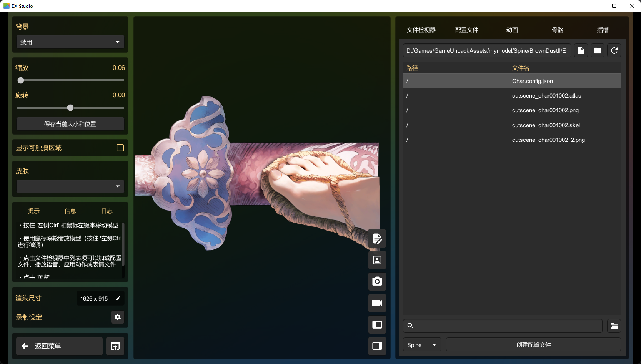Select Char.config.json in file list

[x=512, y=81]
